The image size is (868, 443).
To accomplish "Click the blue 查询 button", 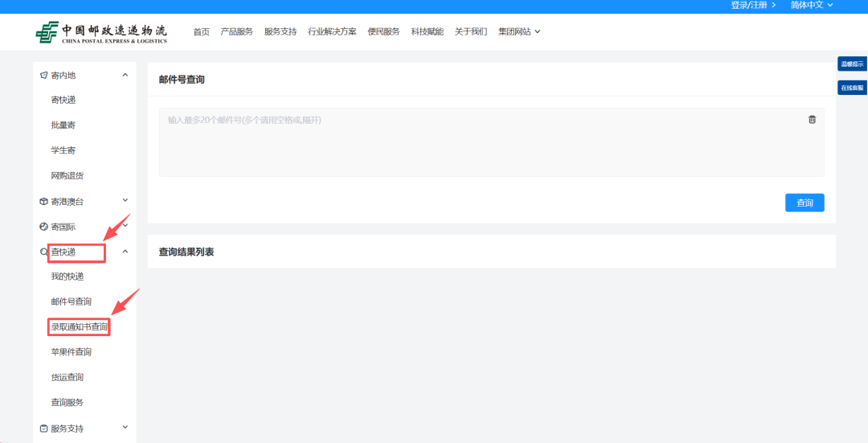I will tap(805, 203).
